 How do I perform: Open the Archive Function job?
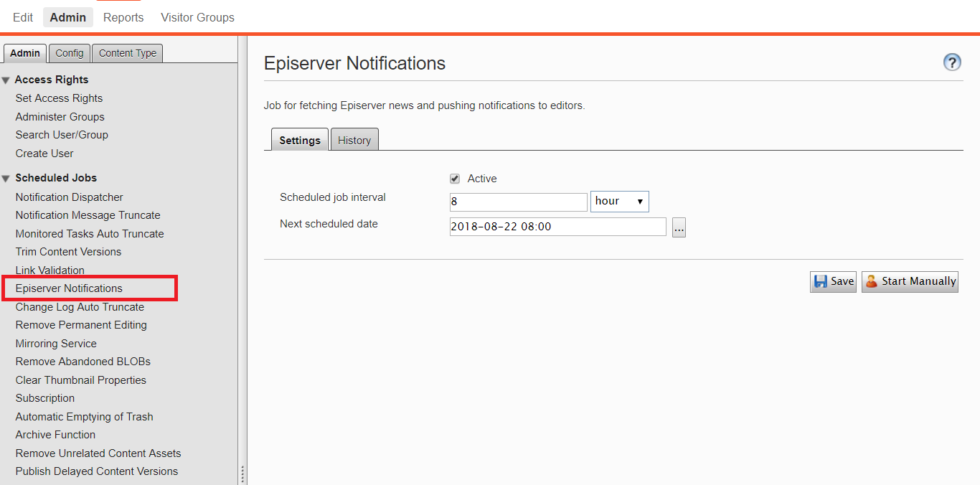pos(55,435)
